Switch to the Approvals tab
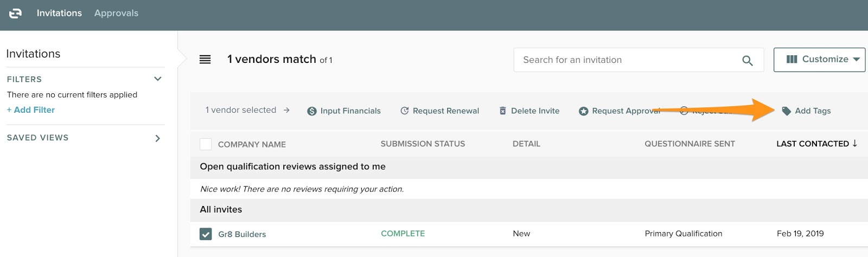The image size is (868, 257). coord(116,13)
